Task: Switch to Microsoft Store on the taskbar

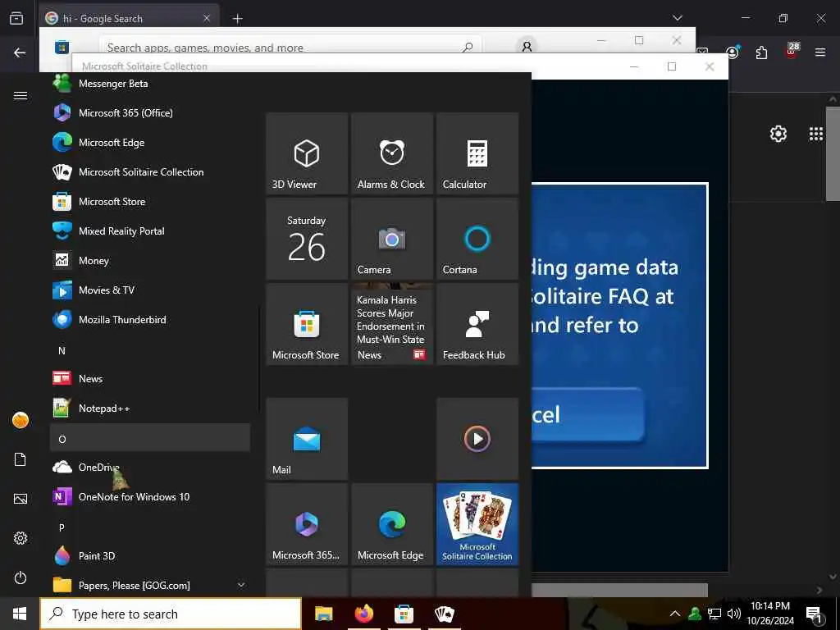Action: coord(404,614)
